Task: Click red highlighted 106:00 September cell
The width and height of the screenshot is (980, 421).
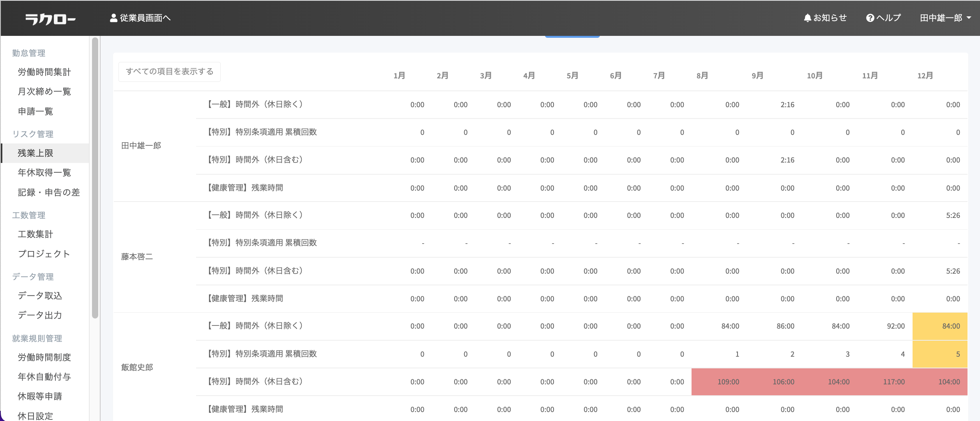Action: click(x=775, y=382)
